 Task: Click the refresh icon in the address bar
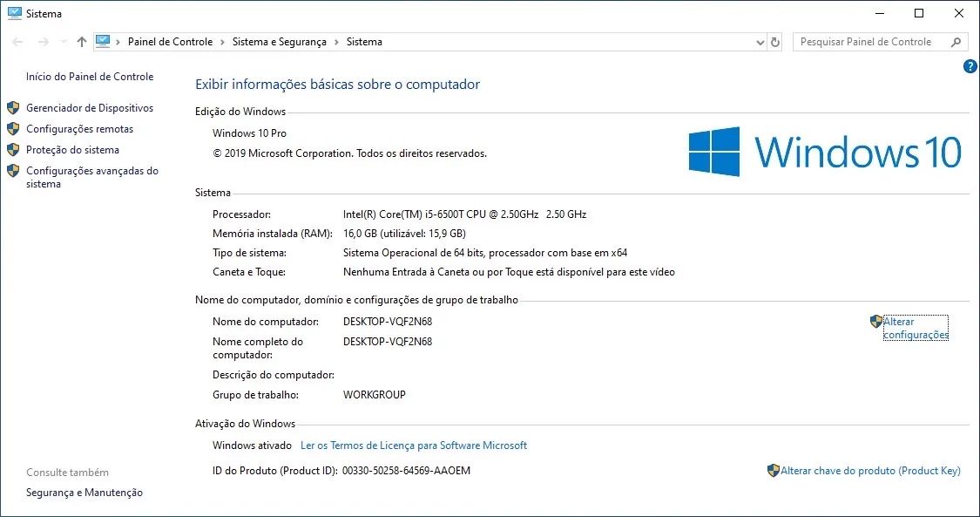coord(775,41)
